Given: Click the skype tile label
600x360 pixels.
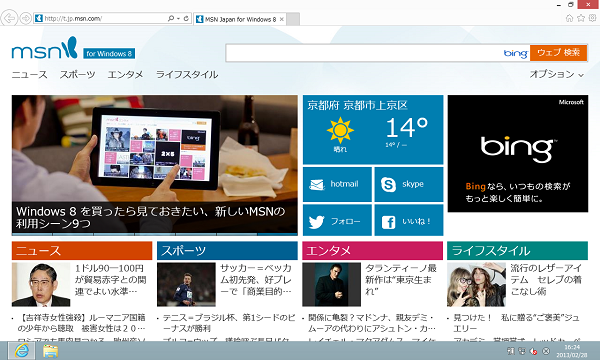Looking at the screenshot, I should coord(413,184).
